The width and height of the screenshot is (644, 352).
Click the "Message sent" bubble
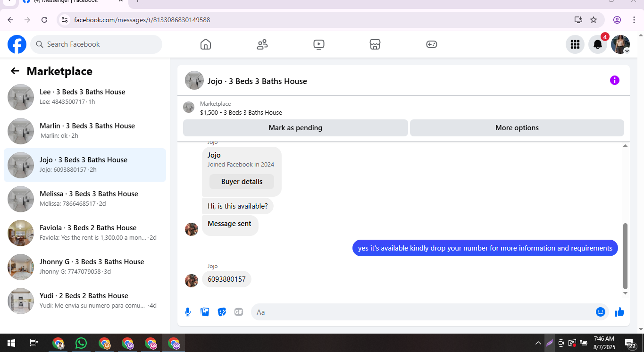230,225
